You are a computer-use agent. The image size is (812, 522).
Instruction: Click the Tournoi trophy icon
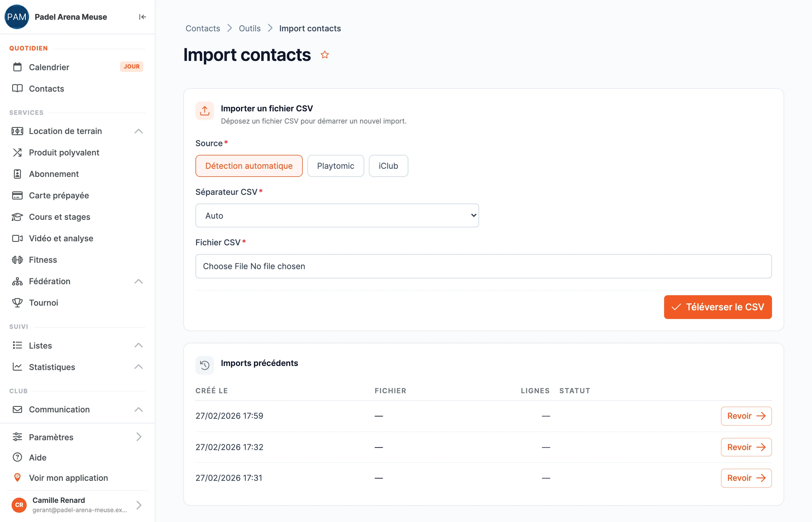[x=17, y=302]
